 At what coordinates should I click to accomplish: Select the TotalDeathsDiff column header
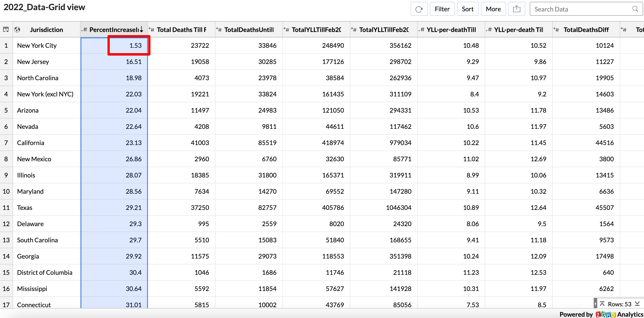[586, 30]
